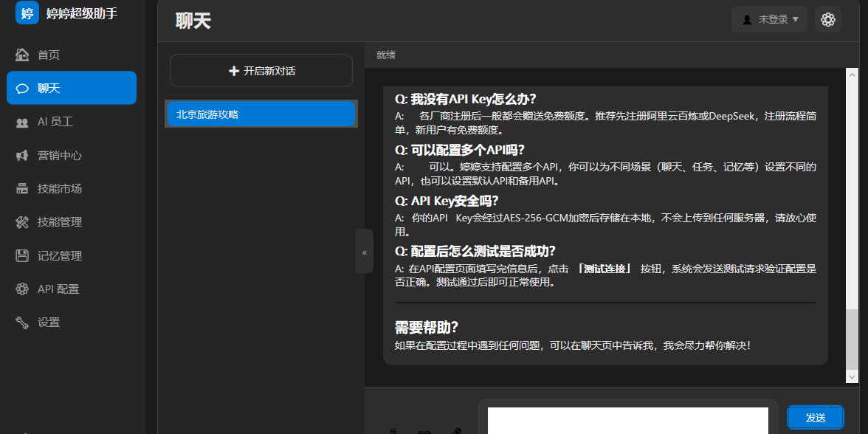
Task: Open 记忆管理 from the sidebar
Action: point(72,255)
